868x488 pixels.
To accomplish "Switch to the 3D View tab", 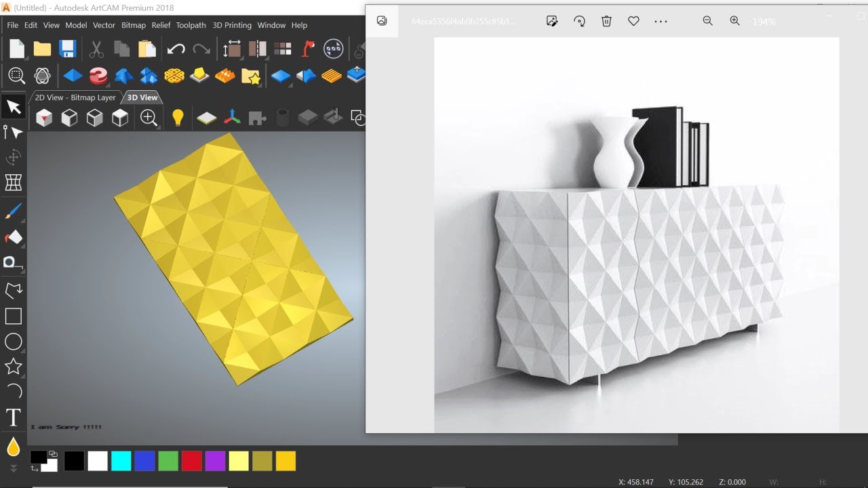I will pyautogui.click(x=142, y=98).
